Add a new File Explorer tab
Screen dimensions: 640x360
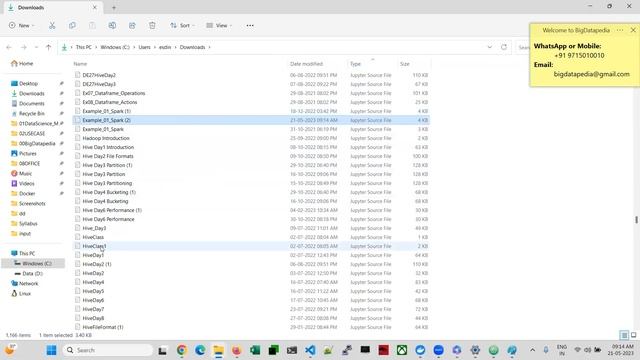(114, 7)
